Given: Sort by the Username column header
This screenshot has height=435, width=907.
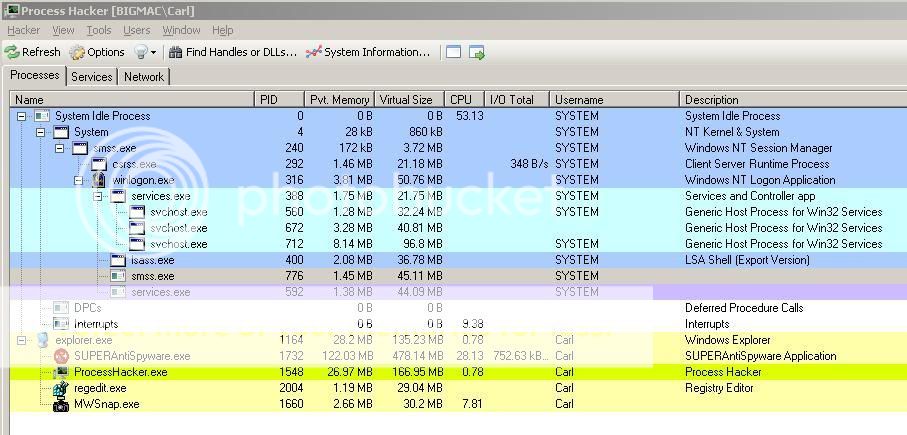Looking at the screenshot, I should (x=614, y=99).
